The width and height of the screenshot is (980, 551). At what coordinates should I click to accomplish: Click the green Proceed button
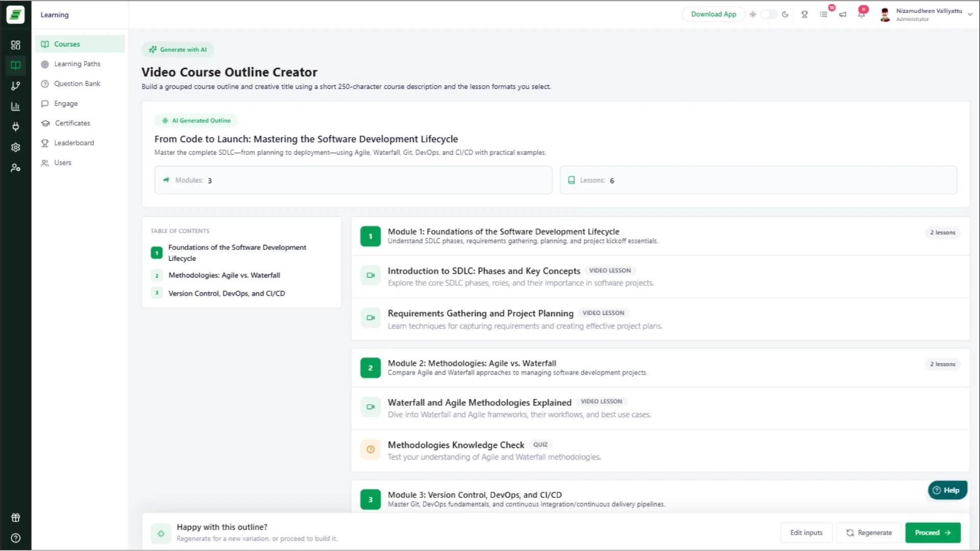(x=933, y=533)
